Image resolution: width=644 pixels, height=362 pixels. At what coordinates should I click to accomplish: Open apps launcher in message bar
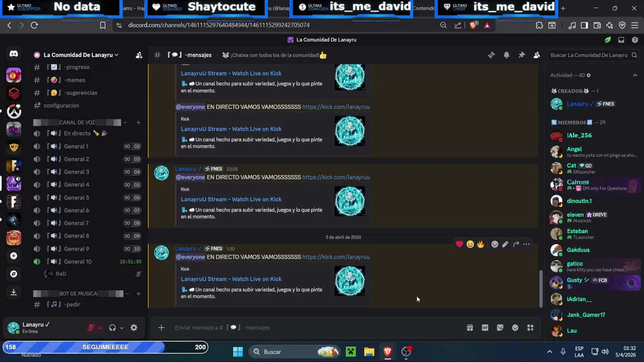coord(530,327)
